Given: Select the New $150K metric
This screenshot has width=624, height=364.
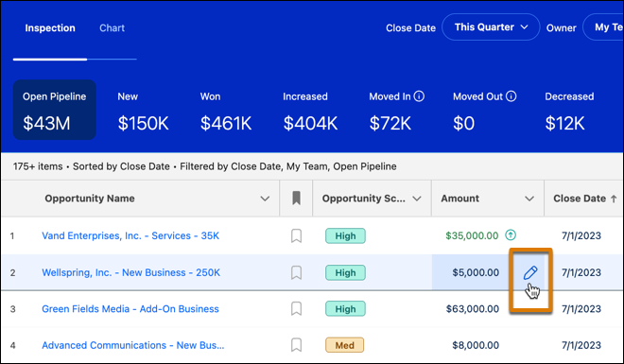Looking at the screenshot, I should [x=143, y=113].
